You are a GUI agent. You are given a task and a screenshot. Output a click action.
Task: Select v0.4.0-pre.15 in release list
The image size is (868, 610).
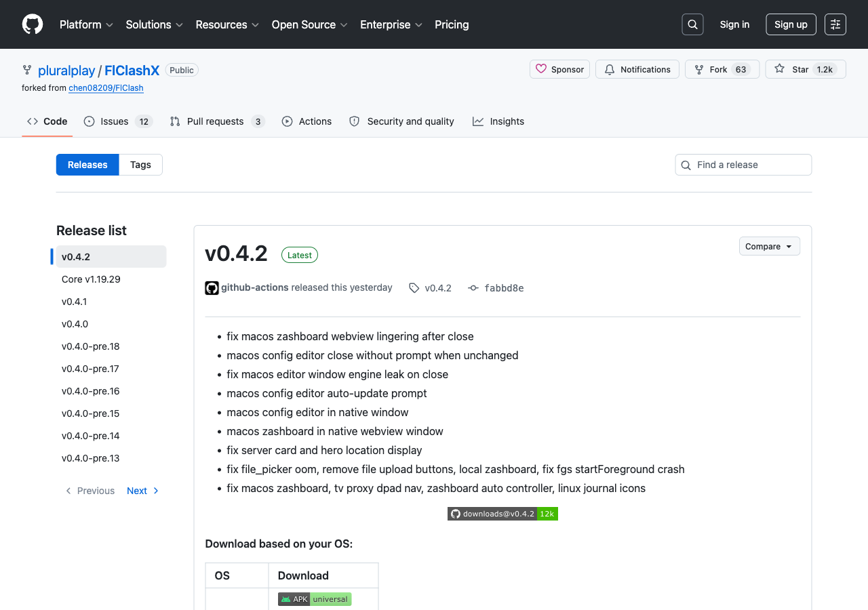pyautogui.click(x=111, y=413)
